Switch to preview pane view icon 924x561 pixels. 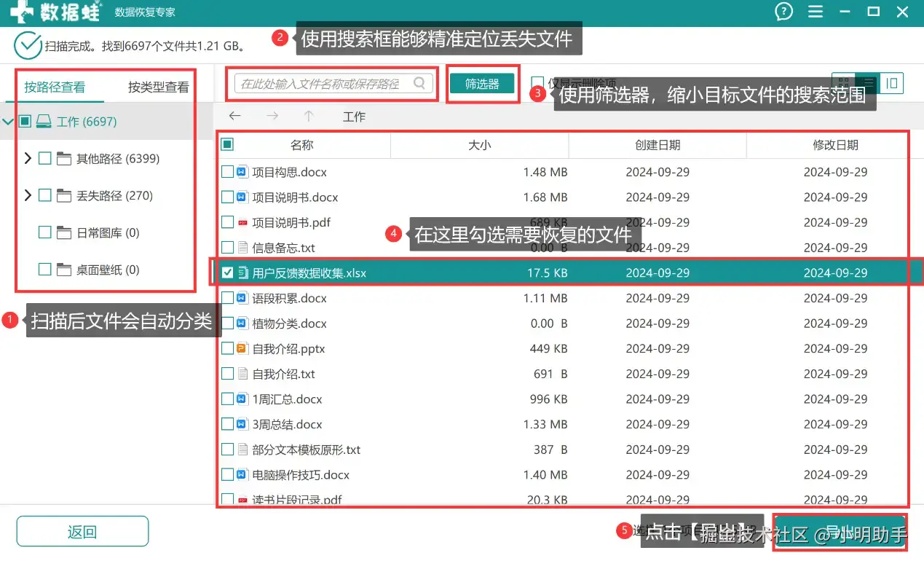tap(891, 83)
